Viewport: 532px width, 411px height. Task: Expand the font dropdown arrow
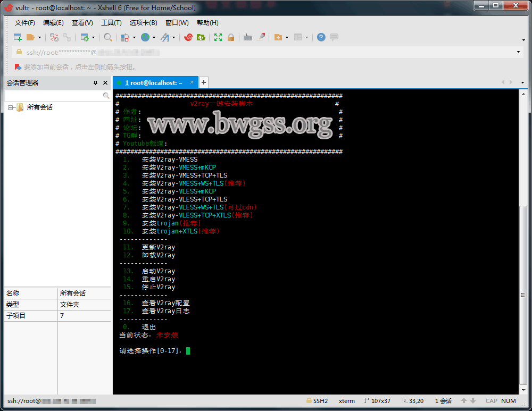point(174,37)
